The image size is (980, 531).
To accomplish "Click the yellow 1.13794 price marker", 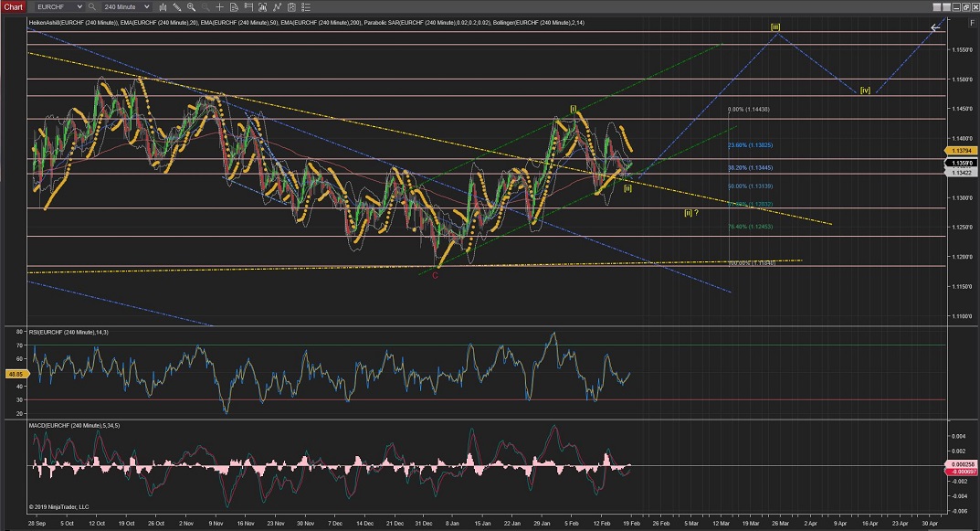I will (x=961, y=151).
